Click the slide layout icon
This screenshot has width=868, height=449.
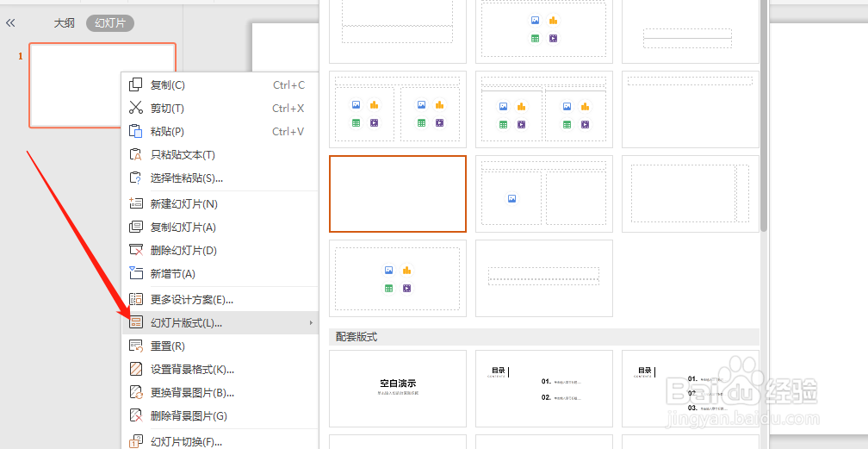point(136,322)
